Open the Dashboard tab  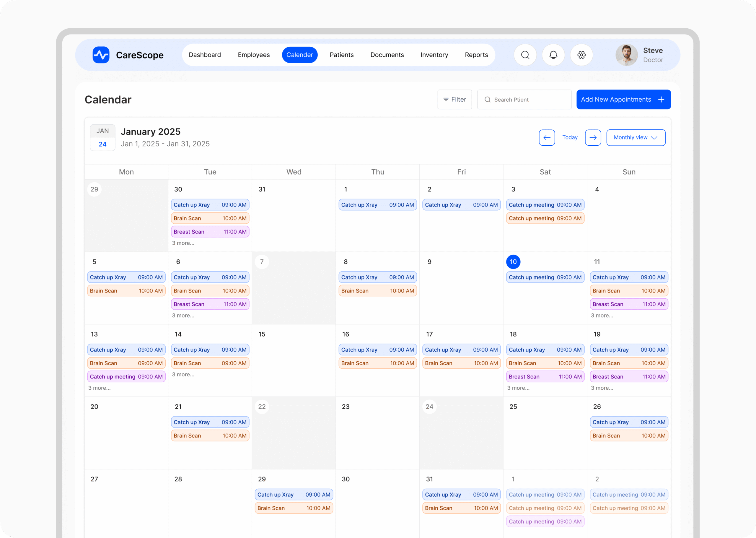point(205,55)
